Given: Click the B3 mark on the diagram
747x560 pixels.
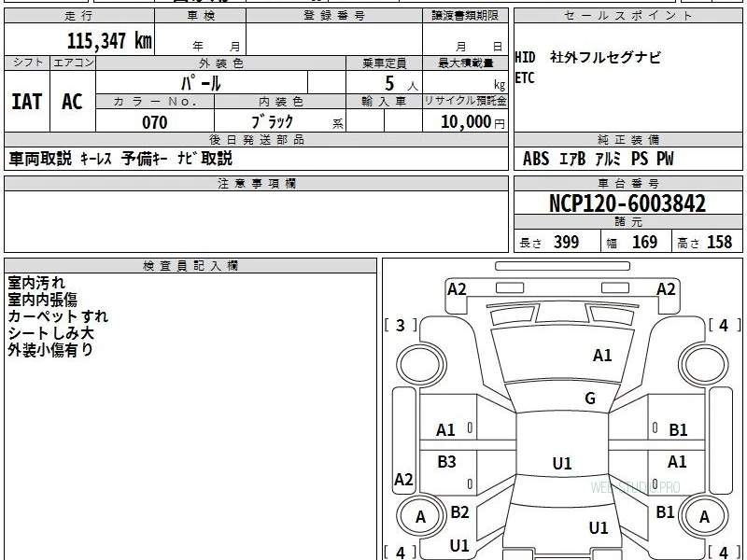Looking at the screenshot, I should 446,461.
